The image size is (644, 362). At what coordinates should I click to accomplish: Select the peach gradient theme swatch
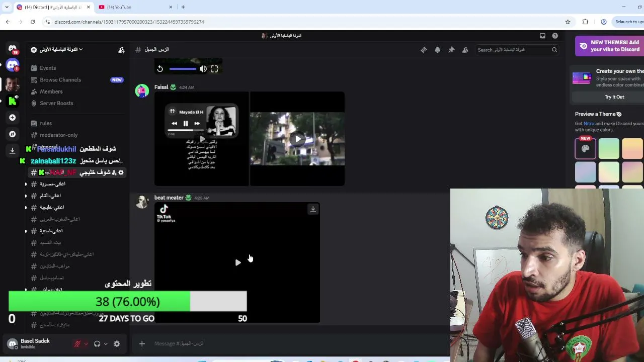(x=632, y=148)
